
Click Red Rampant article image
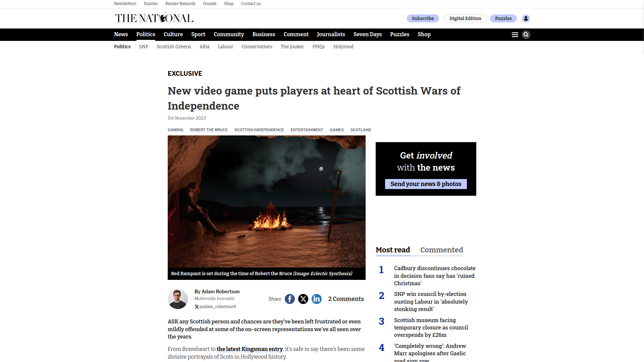pos(267,201)
